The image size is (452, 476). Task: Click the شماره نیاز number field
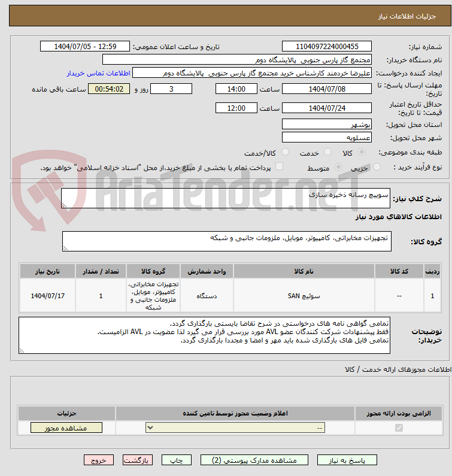pos(327,47)
